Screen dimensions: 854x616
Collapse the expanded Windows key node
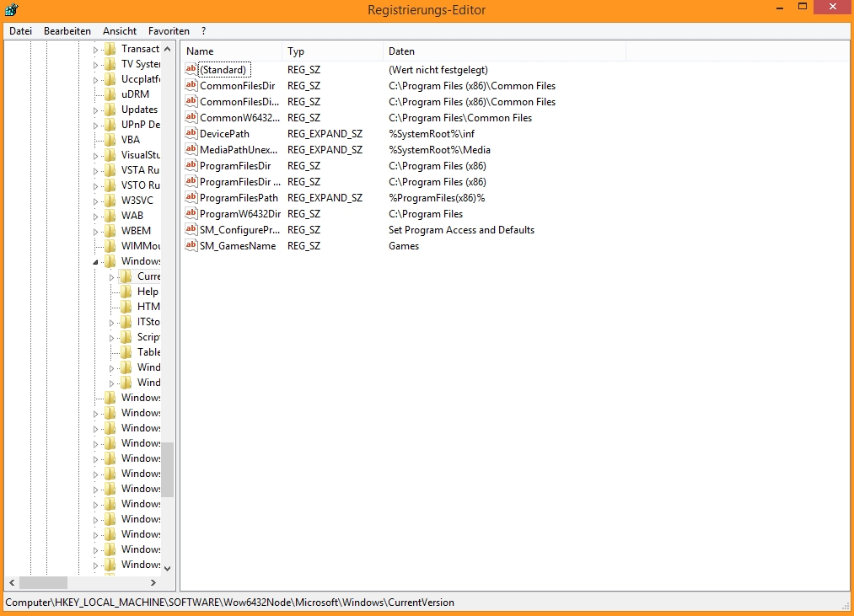click(x=95, y=262)
